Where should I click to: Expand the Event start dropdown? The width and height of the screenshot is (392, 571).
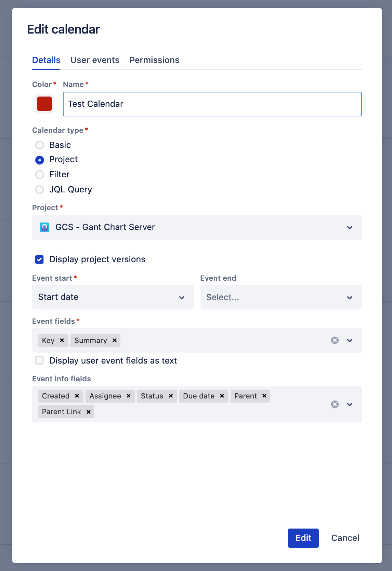[113, 297]
